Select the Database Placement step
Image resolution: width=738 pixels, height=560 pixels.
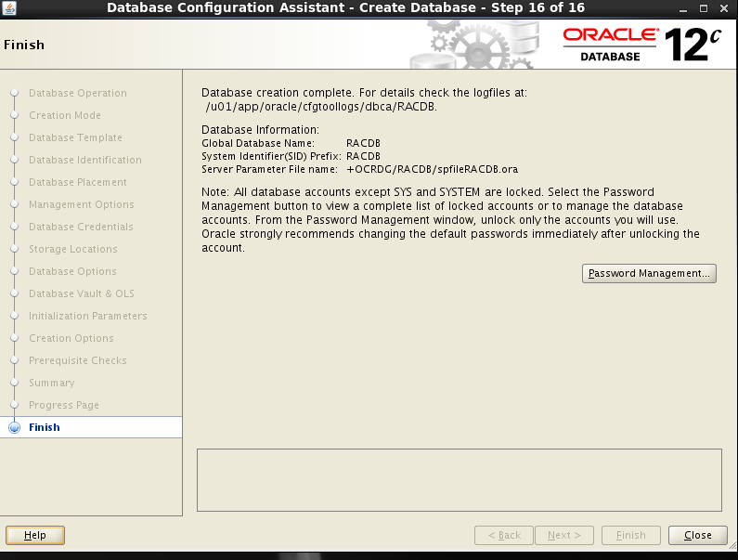(78, 182)
